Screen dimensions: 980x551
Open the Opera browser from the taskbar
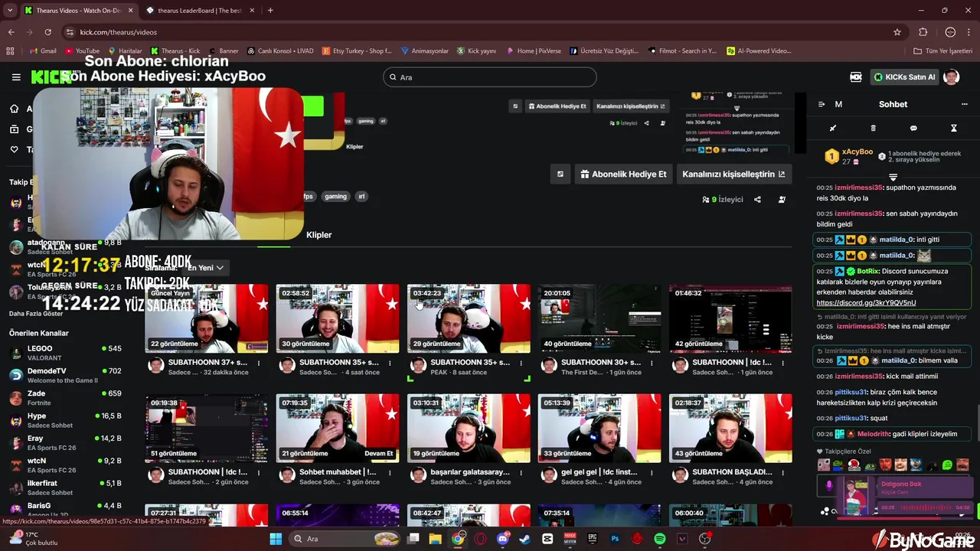click(481, 539)
